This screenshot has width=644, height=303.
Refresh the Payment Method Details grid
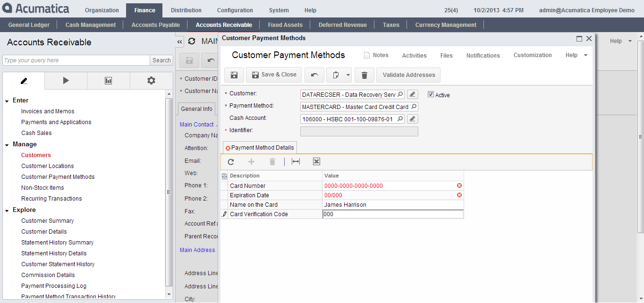point(231,162)
